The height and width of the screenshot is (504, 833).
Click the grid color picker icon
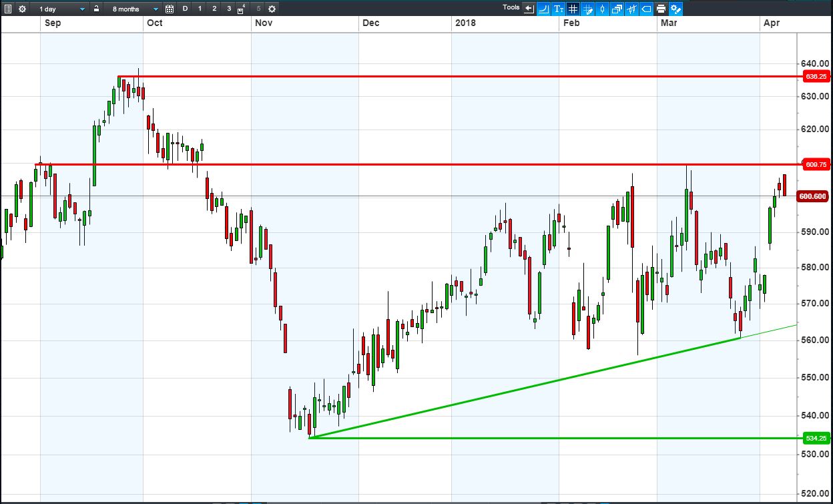coord(587,9)
